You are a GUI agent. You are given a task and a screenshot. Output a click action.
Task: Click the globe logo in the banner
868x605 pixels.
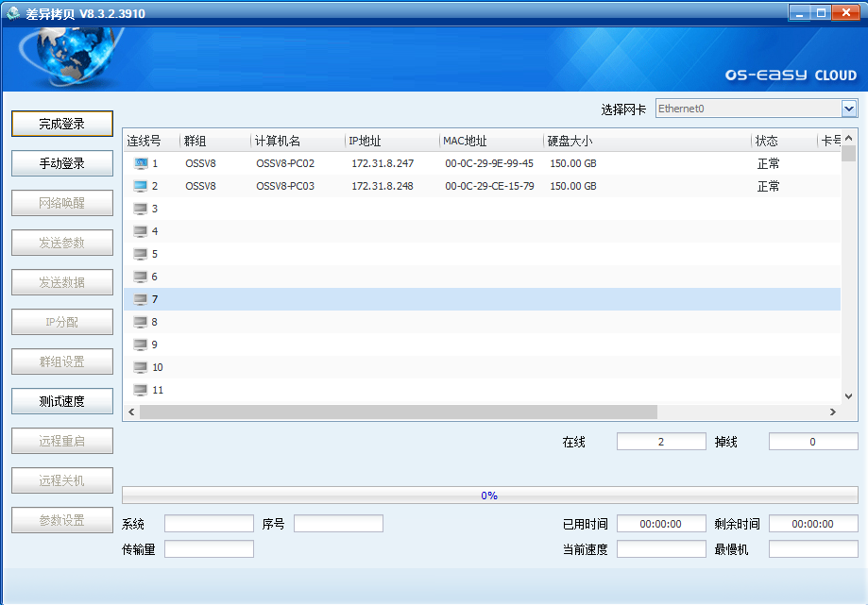point(69,57)
